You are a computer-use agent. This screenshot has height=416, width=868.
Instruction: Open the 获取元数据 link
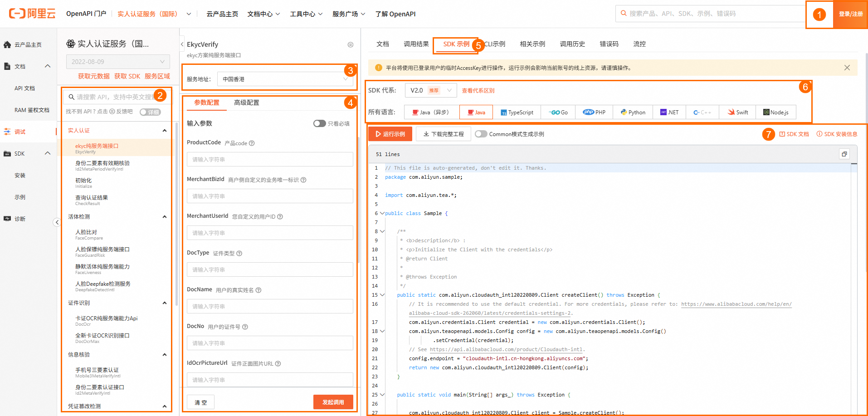(94, 76)
